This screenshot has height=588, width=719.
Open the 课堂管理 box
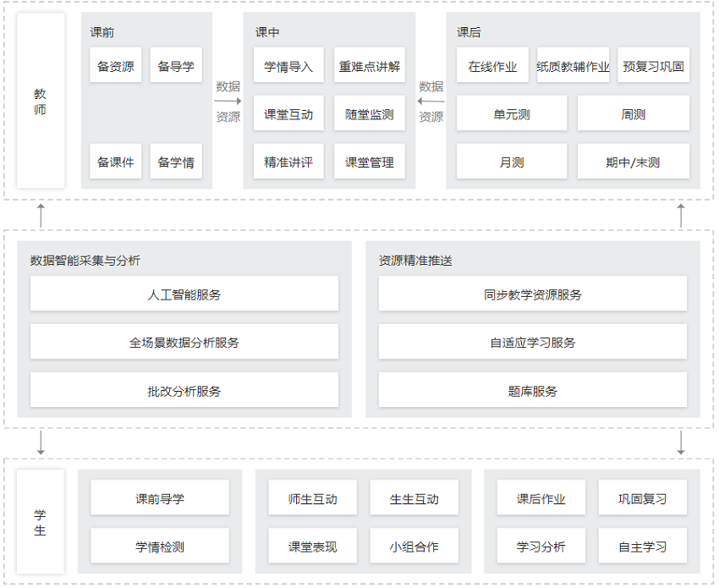[x=370, y=161]
